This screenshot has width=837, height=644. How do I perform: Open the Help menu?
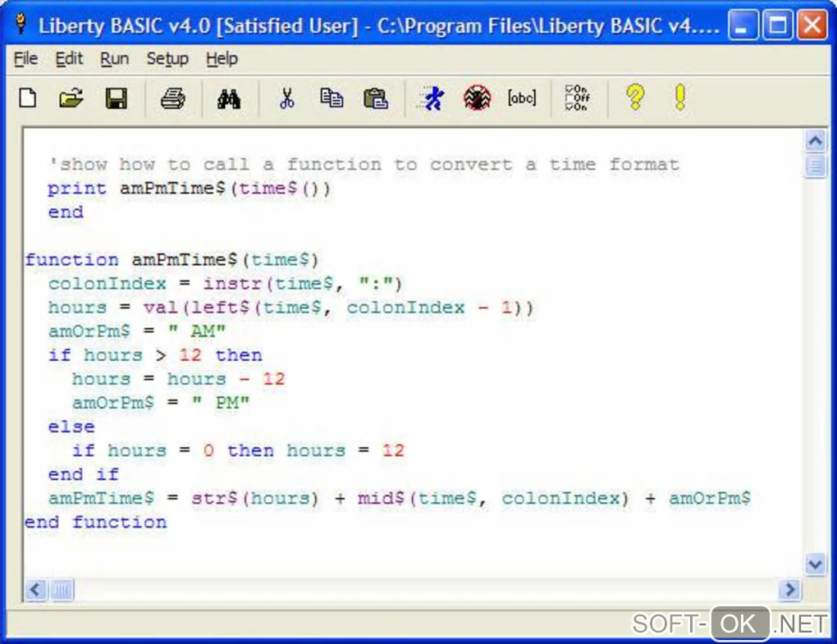coord(222,59)
